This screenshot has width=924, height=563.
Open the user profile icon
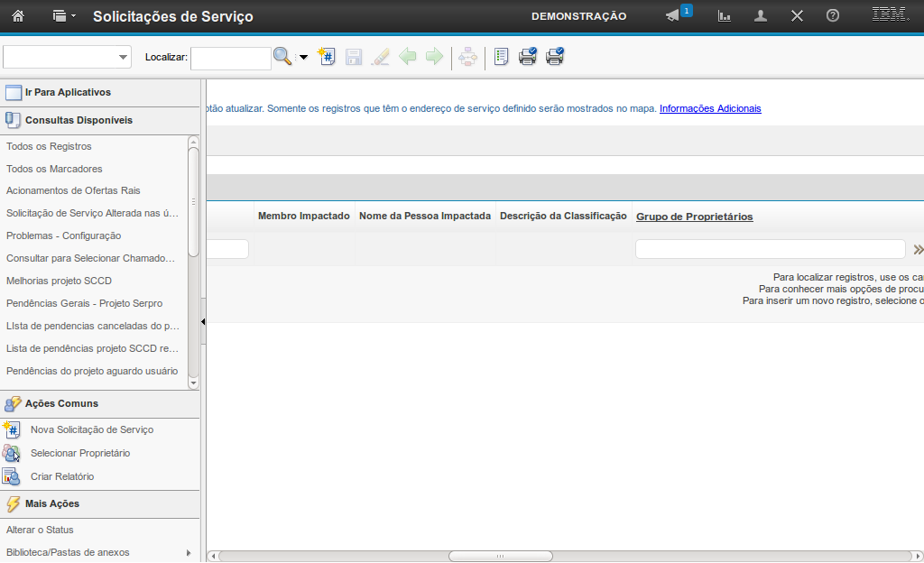761,16
